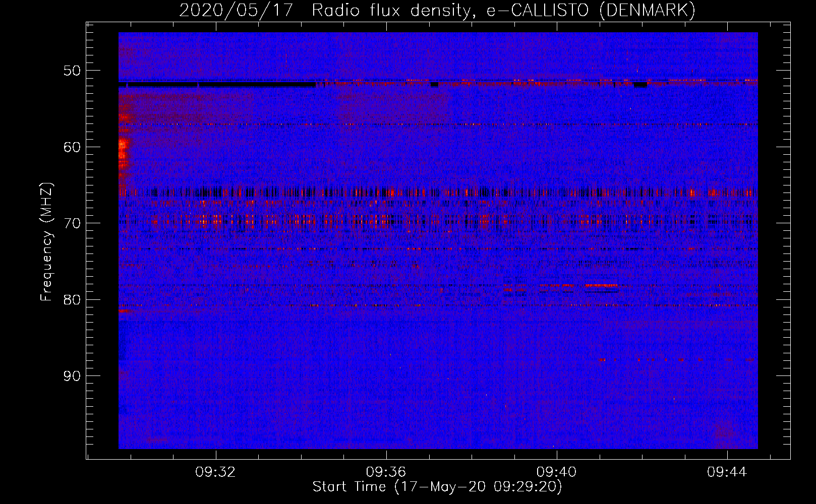Click the 09:40 time tick label
The height and width of the screenshot is (504, 816).
pos(557,472)
